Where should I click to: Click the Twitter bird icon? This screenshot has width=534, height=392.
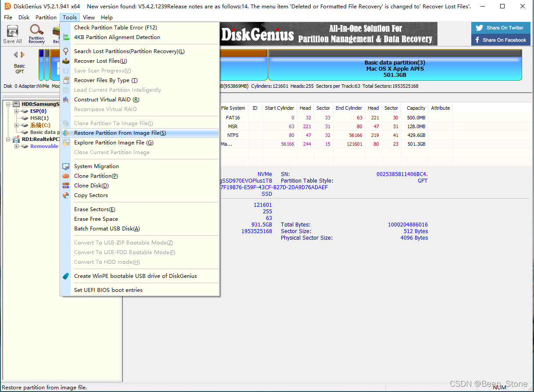pyautogui.click(x=479, y=28)
